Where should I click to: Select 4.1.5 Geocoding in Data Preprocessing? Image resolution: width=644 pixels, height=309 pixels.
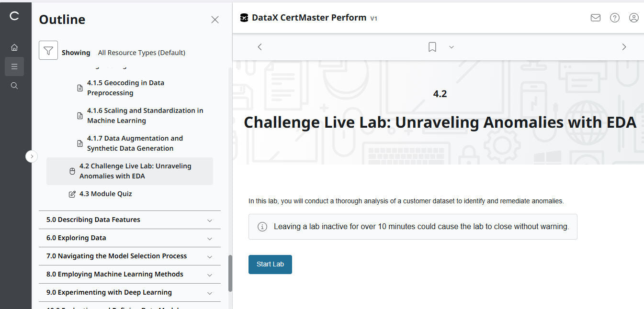tap(125, 88)
